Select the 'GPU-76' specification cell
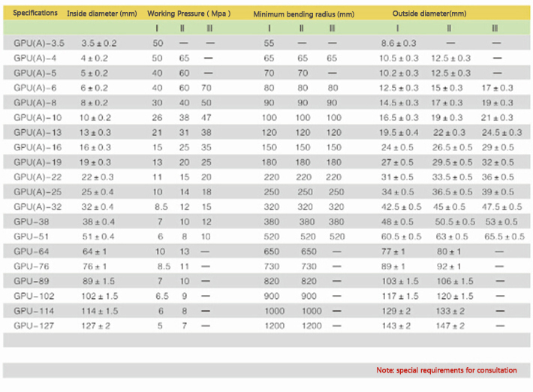This screenshot has height=392, width=533. pyautogui.click(x=31, y=267)
